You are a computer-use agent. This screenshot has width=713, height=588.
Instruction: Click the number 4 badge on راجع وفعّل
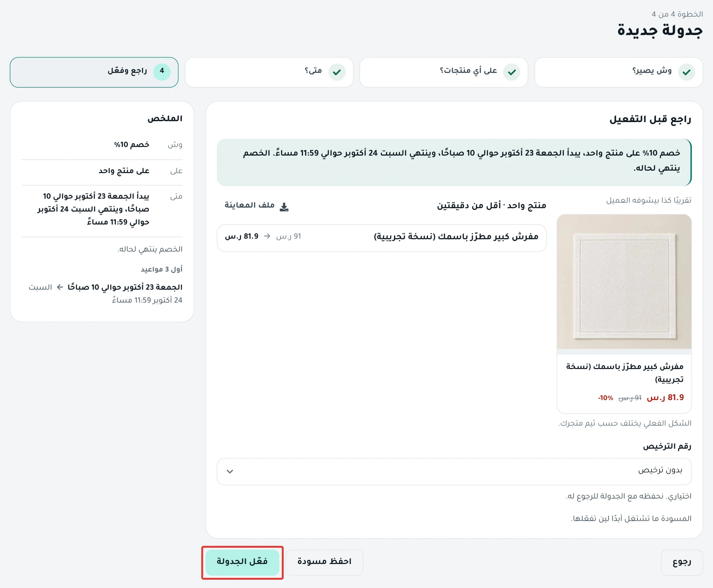[x=162, y=72]
